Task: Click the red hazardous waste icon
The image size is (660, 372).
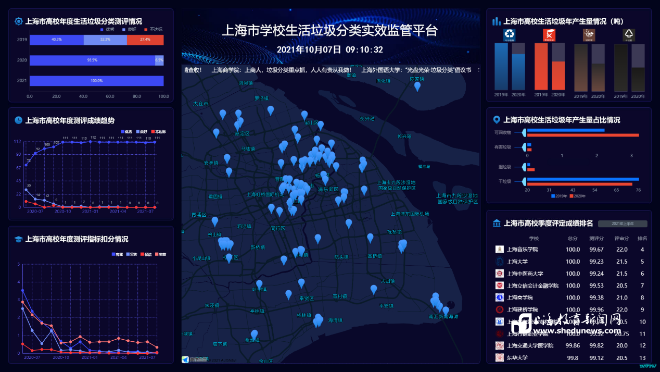Action: (549, 35)
